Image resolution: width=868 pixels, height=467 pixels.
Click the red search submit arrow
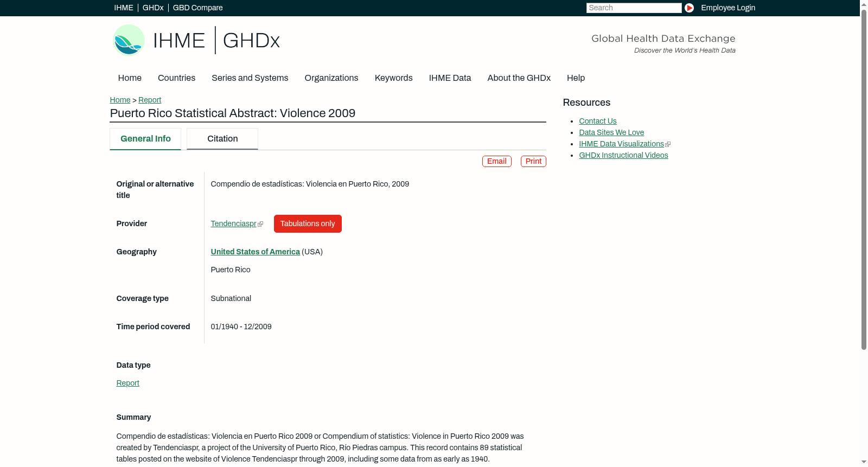(689, 8)
